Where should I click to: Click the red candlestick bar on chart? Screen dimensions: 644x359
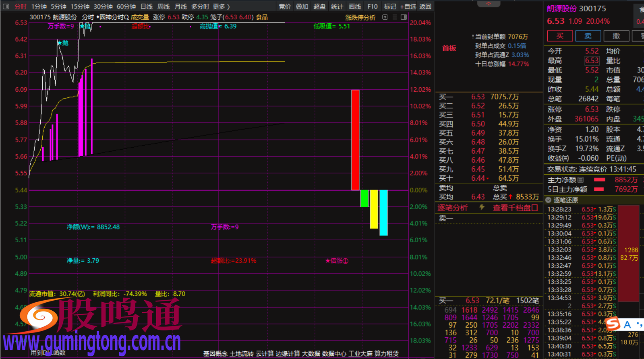[355, 140]
